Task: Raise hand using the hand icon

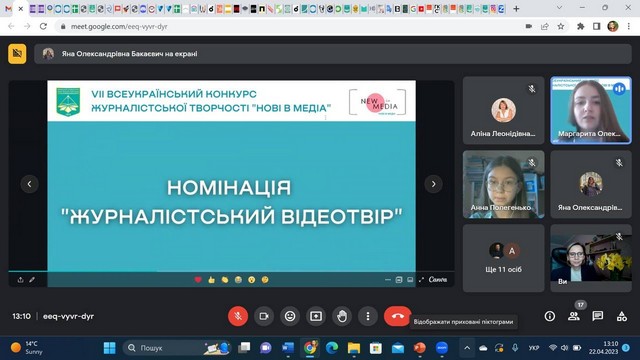Action: point(342,316)
